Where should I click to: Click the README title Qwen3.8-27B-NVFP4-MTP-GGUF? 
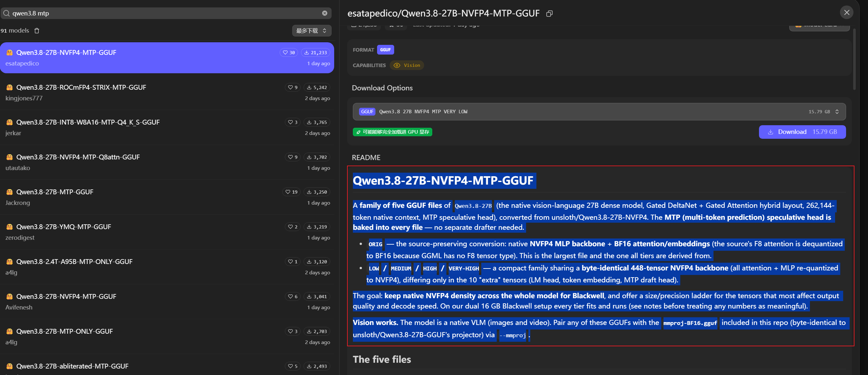443,180
